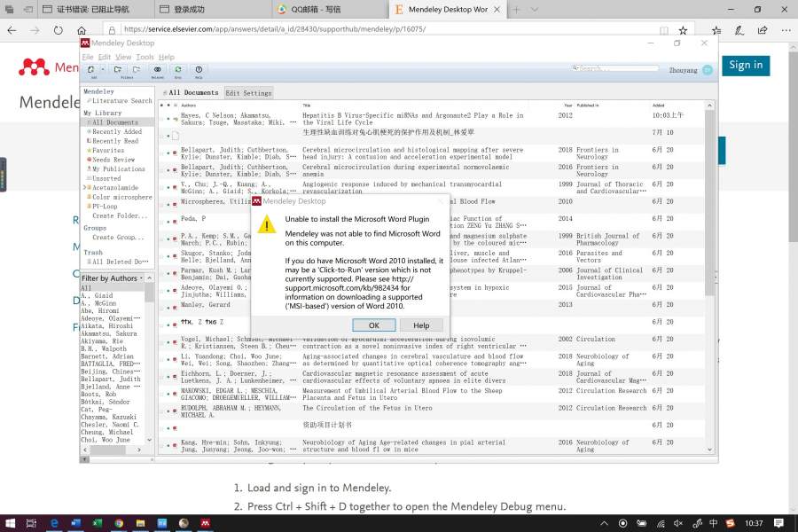Expand the Acetazolamide folder
The width and height of the screenshot is (798, 532).
click(x=86, y=188)
